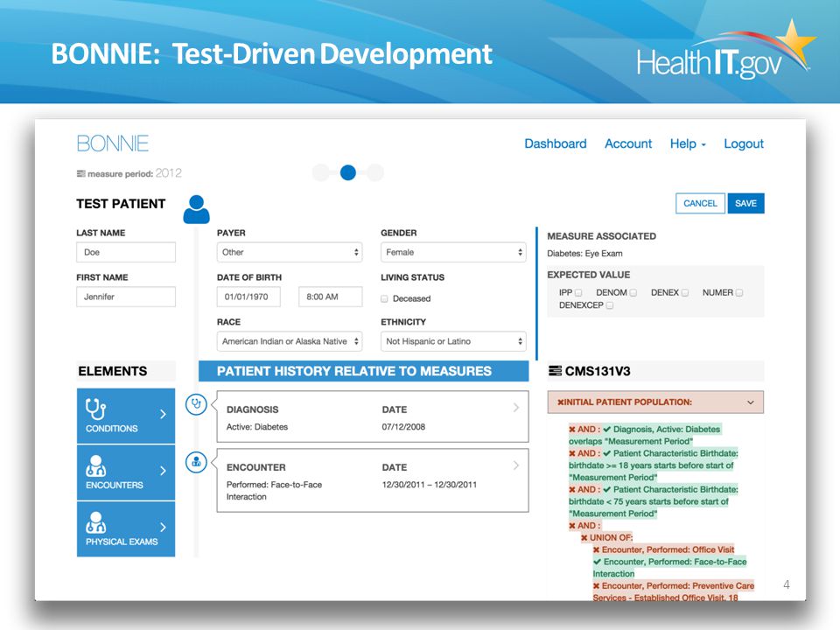Toggle the DENEXCEP expected value checkbox

tap(610, 305)
